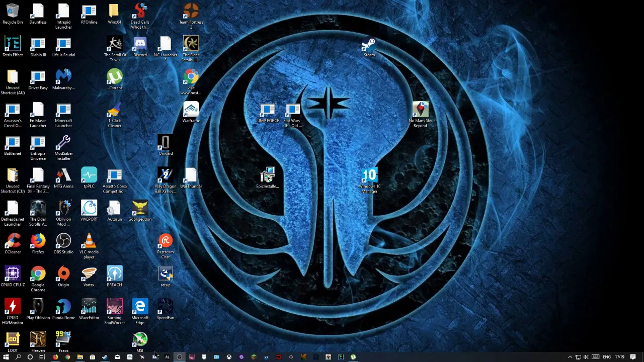Select the Onward desktop icon
This screenshot has height=362, width=644.
pos(166,145)
